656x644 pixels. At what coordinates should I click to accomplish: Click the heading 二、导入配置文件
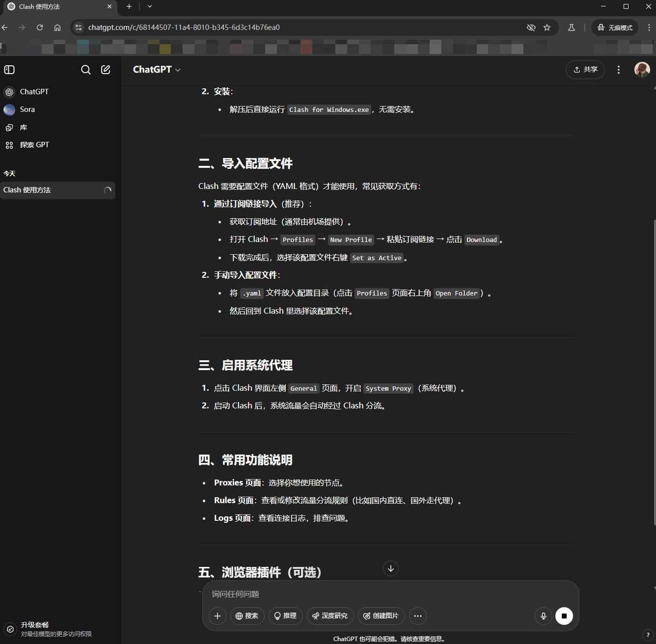coord(246,163)
